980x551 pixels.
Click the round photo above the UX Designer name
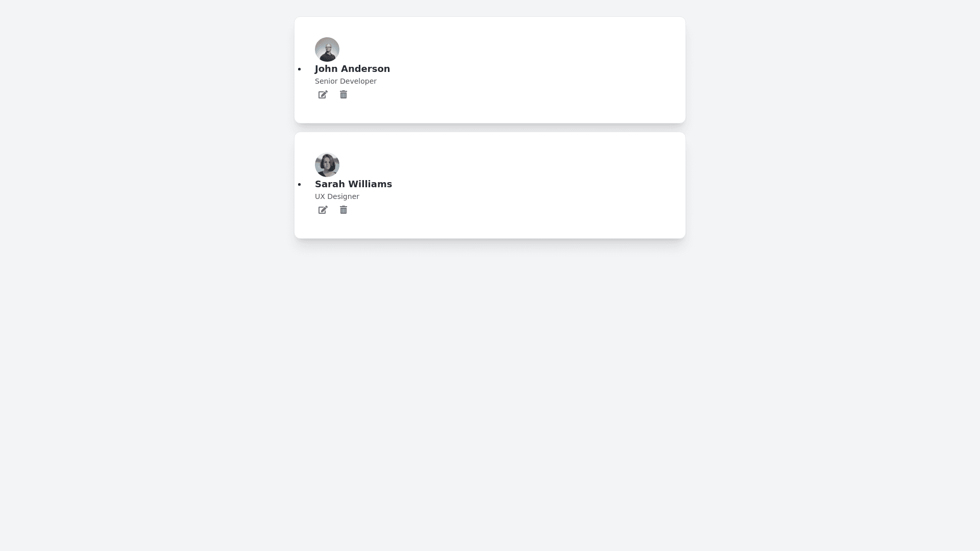pyautogui.click(x=327, y=165)
